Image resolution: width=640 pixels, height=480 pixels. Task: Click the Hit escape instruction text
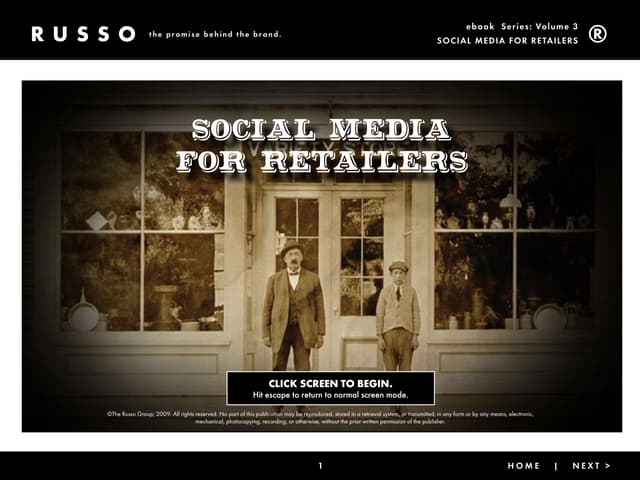[x=330, y=395]
